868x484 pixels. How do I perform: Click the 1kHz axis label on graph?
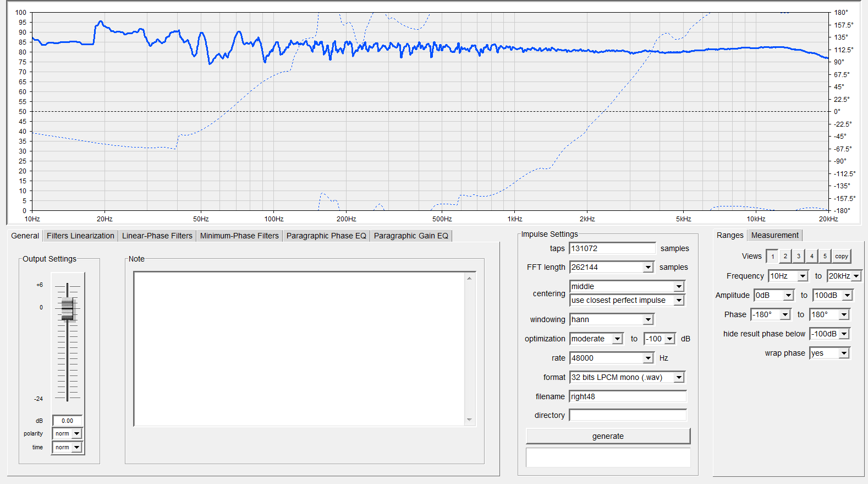515,219
